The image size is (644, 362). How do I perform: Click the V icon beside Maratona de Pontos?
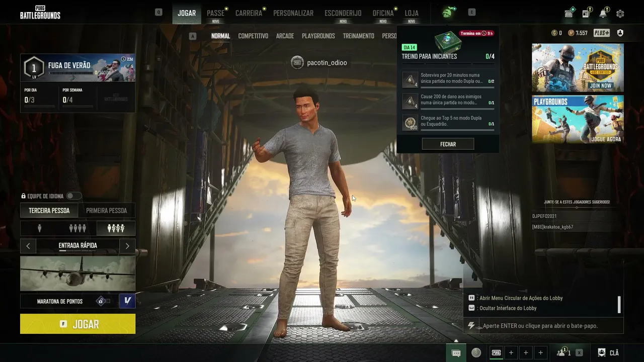(x=127, y=301)
